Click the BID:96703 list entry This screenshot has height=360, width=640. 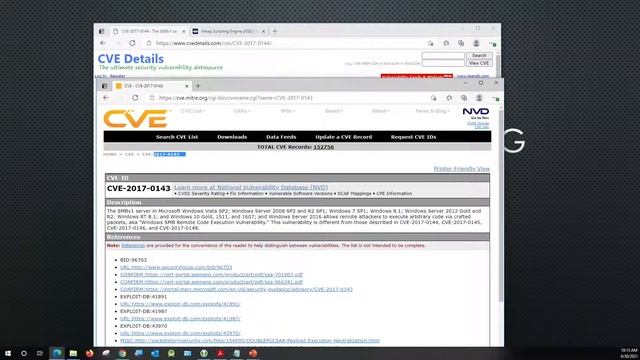click(x=133, y=260)
